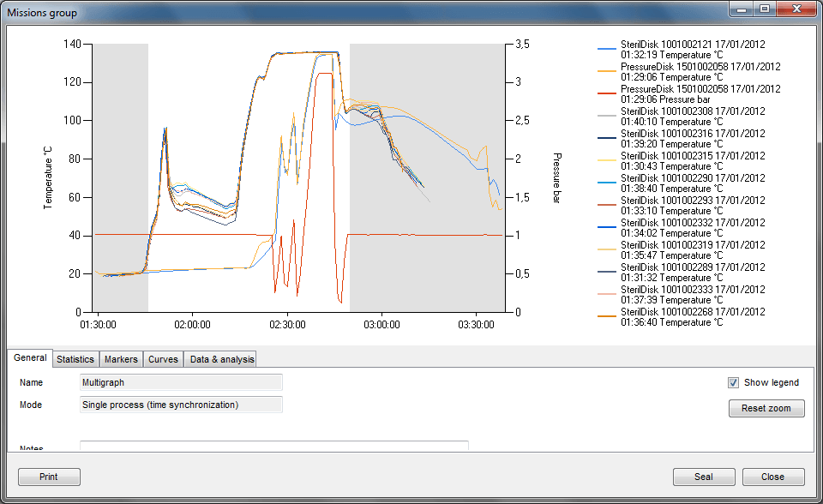
Task: Select legend entry SteriDisk 1001002290 Temperature
Action: click(x=694, y=183)
